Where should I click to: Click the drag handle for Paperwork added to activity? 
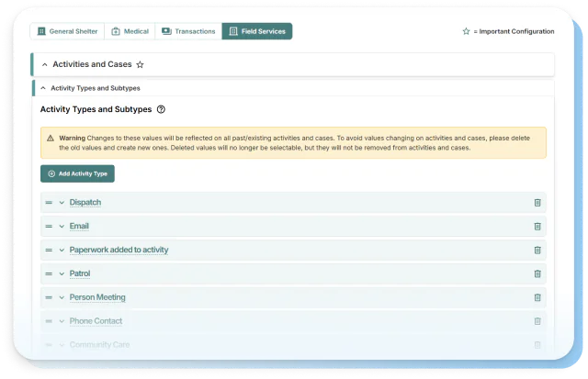(x=49, y=250)
